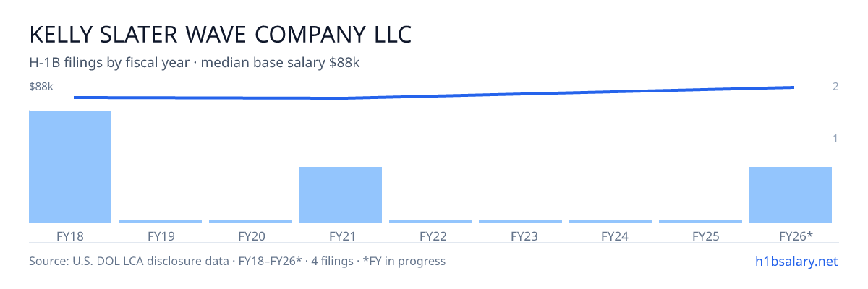This screenshot has height=289, width=868.
Task: Select the $88k axis label
Action: click(x=41, y=87)
